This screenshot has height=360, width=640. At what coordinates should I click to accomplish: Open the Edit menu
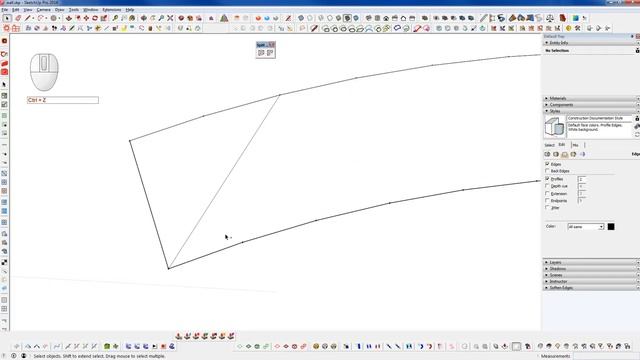tap(16, 9)
